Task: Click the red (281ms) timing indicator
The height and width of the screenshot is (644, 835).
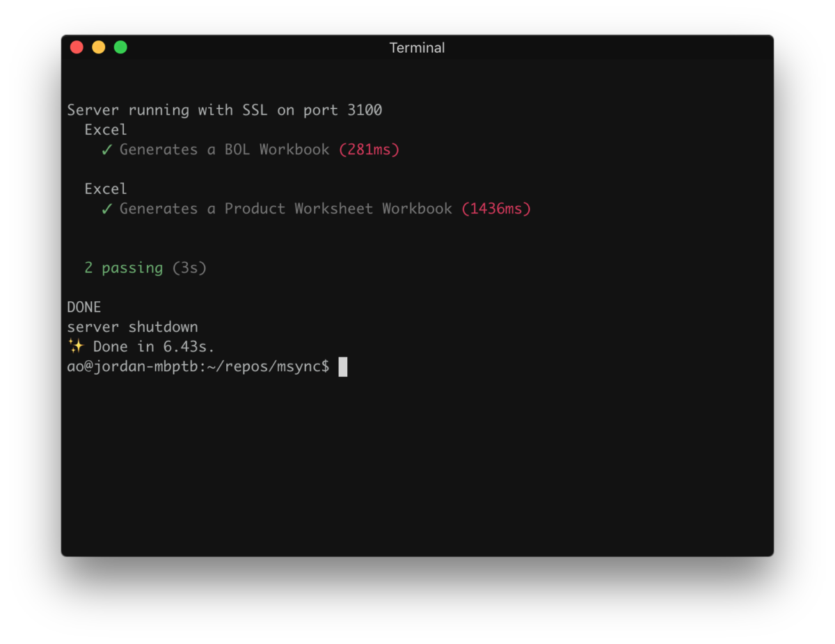Action: 369,149
